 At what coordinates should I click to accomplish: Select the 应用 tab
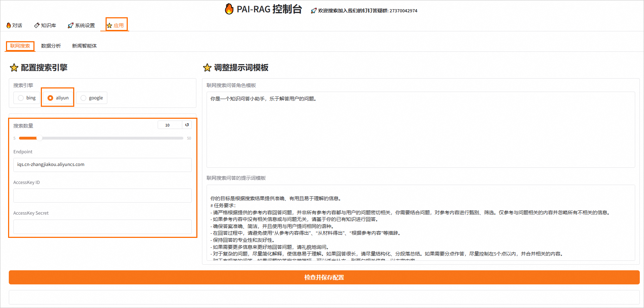115,25
